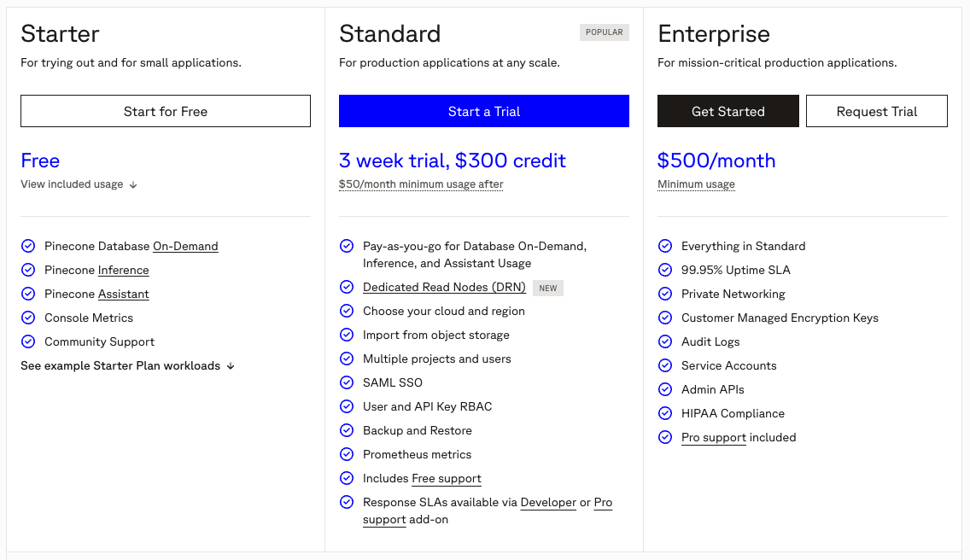Screen dimensions: 970x560
Task: Click the $50/month minimum usage after text
Action: 421,184
